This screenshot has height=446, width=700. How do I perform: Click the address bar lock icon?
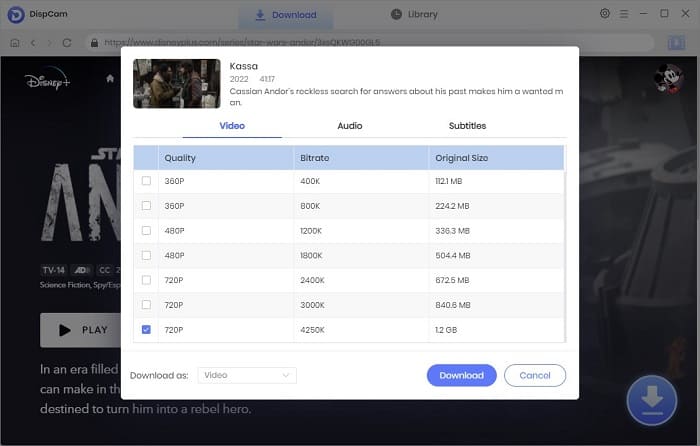coord(94,43)
